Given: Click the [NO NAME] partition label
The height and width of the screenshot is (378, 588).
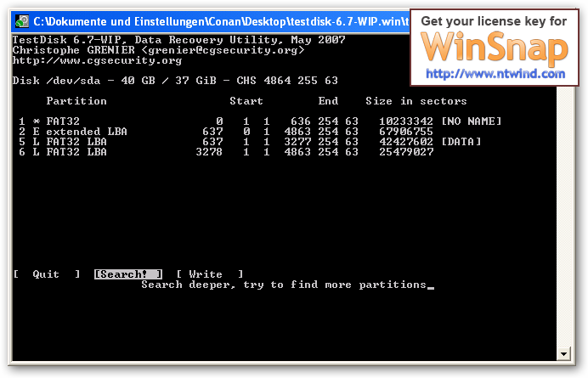Looking at the screenshot, I should (472, 121).
